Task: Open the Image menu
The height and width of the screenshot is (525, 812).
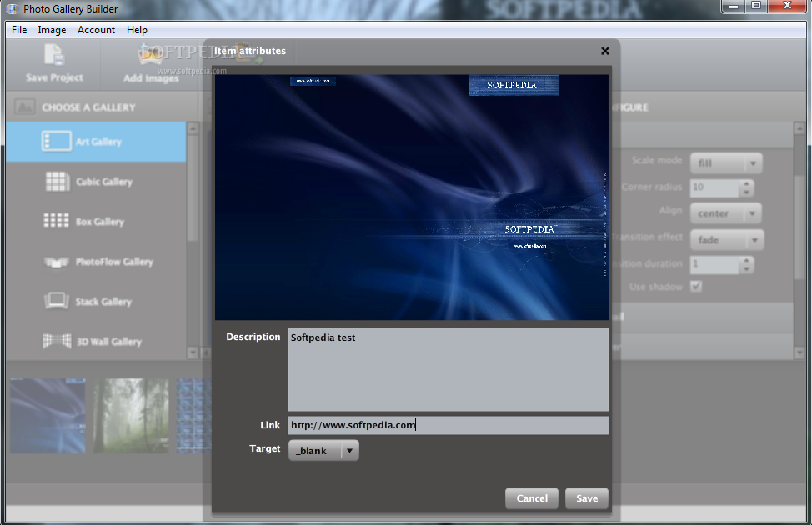Action: [x=52, y=30]
